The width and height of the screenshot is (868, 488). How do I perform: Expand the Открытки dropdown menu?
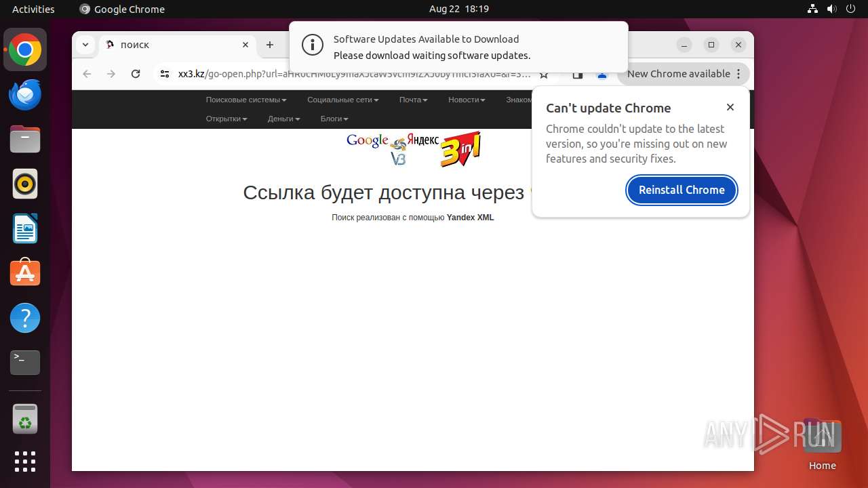[226, 119]
